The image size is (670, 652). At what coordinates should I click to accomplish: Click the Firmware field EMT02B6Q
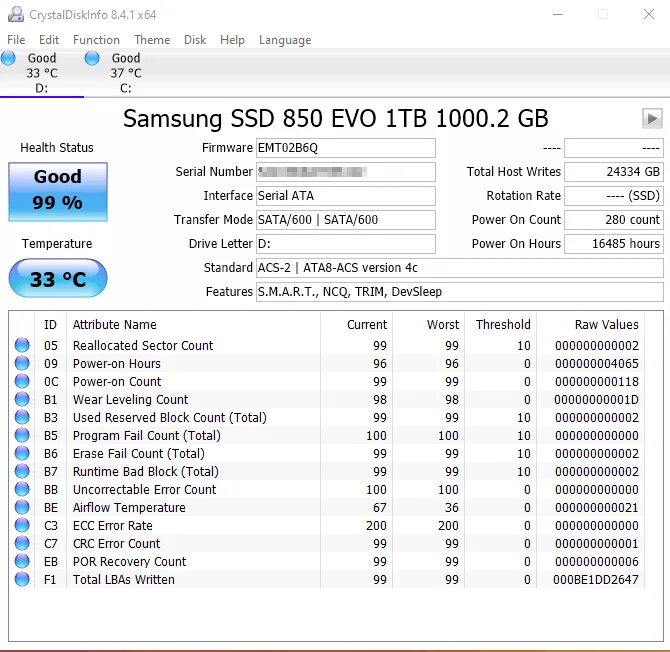(346, 148)
